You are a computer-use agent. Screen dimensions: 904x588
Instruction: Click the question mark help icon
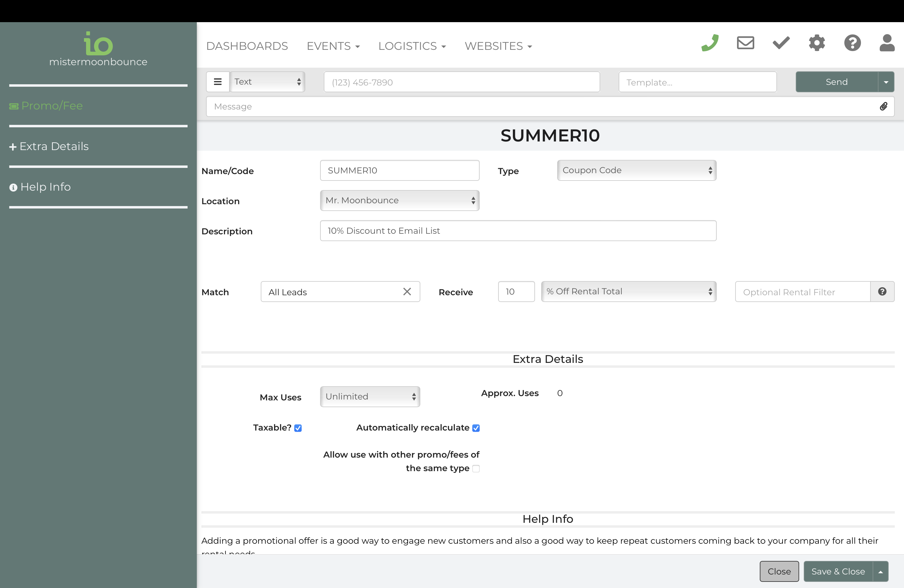pos(852,43)
